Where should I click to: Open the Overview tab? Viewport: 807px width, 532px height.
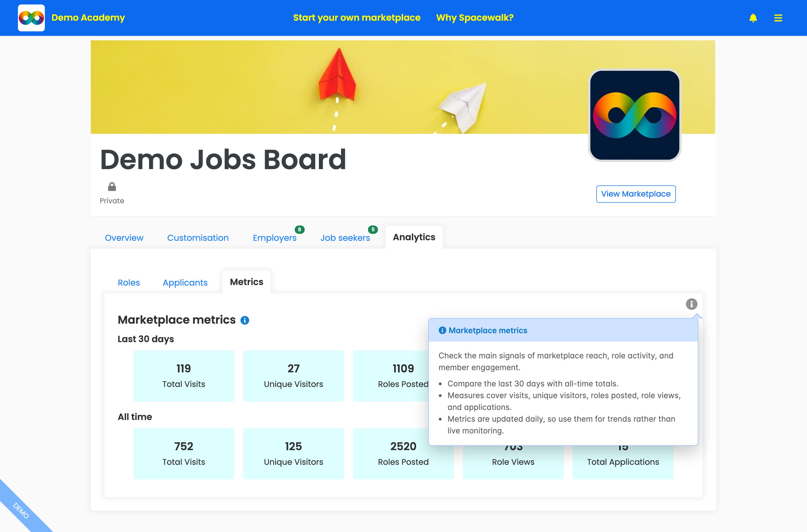tap(124, 238)
